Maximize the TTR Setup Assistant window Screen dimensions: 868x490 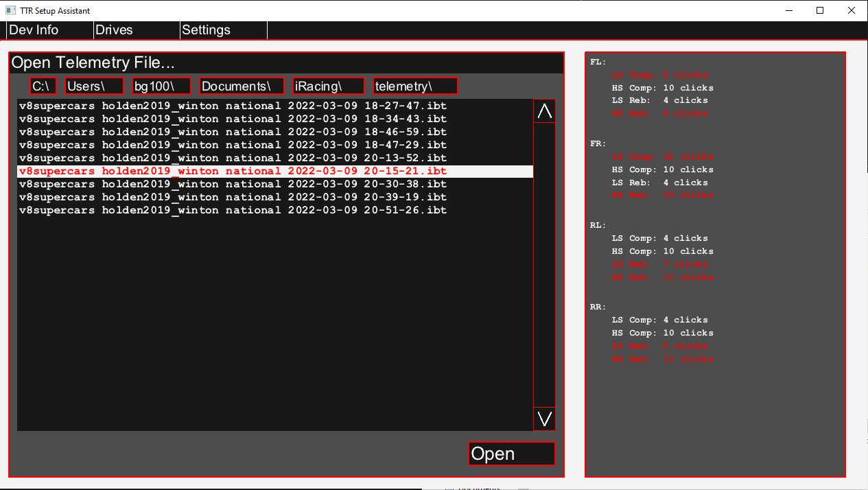[x=820, y=10]
